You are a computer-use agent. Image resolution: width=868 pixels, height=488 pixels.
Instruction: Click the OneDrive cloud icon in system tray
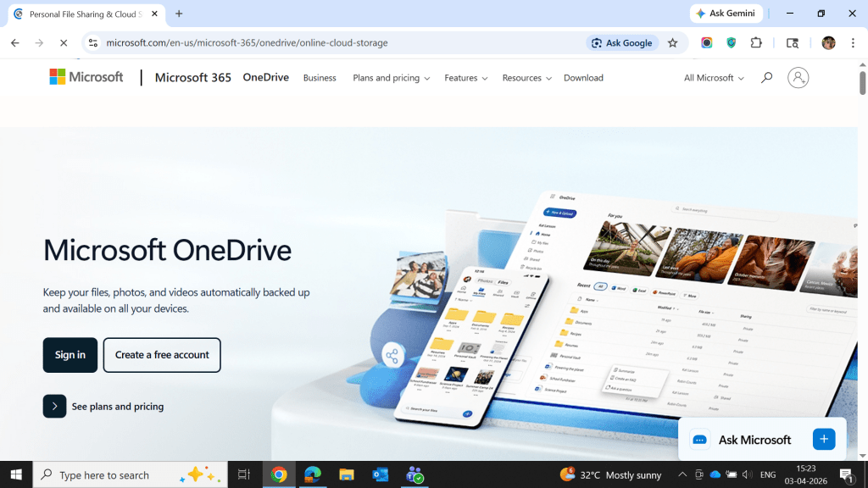[x=715, y=474]
